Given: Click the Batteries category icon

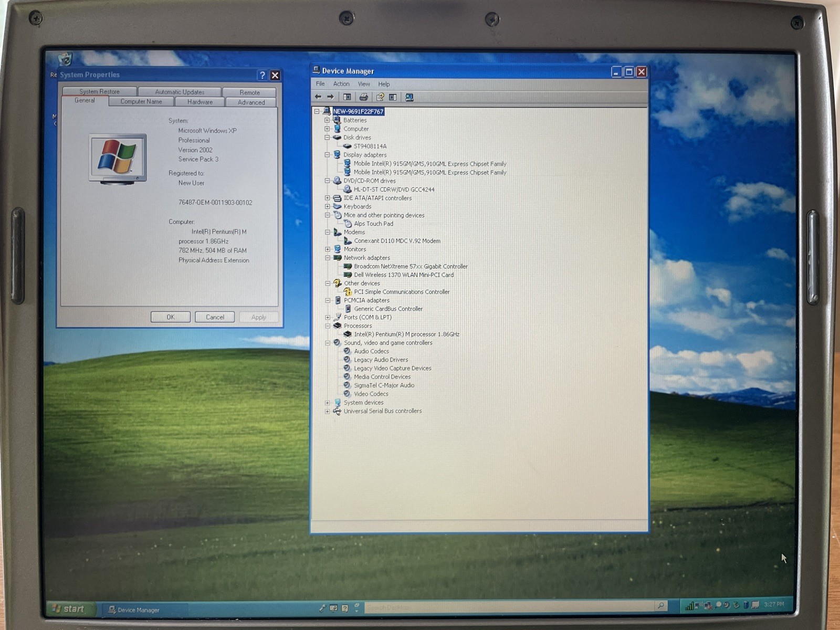Looking at the screenshot, I should point(337,120).
